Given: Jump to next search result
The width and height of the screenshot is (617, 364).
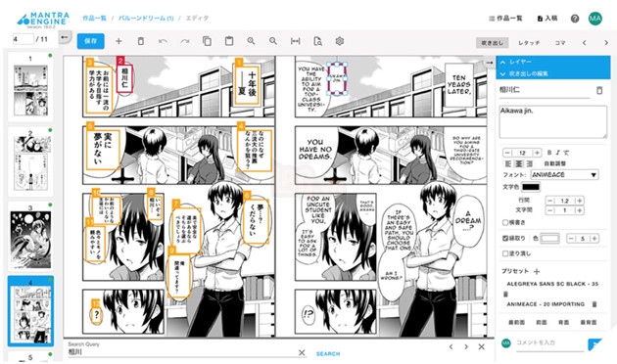Looking at the screenshot, I should (x=466, y=346).
